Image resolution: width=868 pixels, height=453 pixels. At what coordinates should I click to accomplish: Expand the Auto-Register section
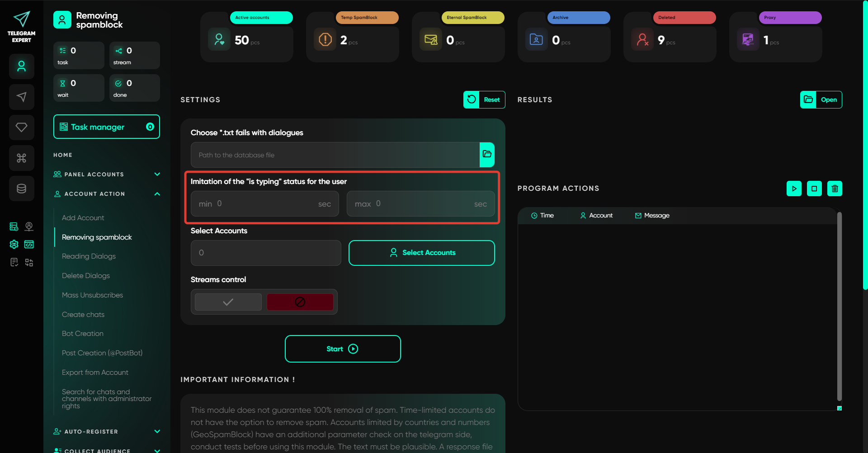[x=157, y=431]
